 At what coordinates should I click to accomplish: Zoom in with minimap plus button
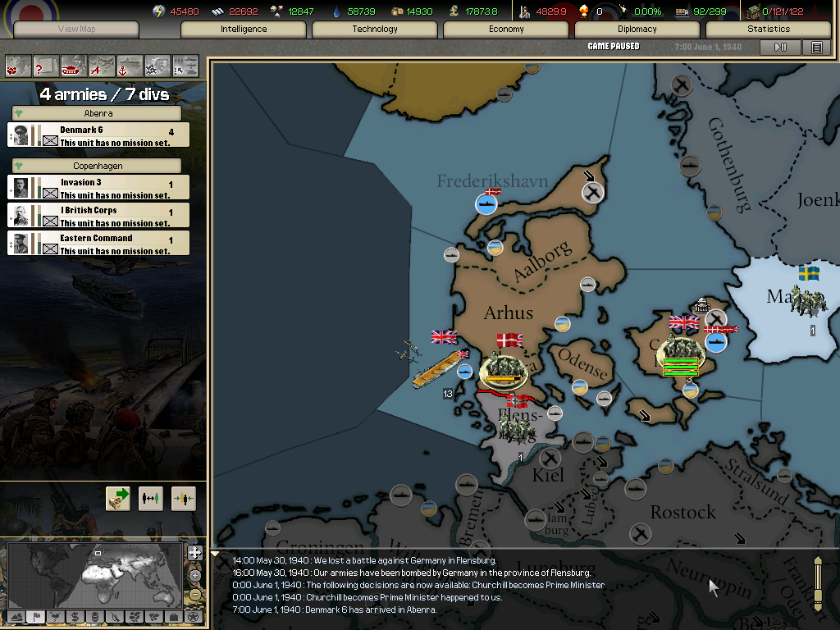[195, 575]
